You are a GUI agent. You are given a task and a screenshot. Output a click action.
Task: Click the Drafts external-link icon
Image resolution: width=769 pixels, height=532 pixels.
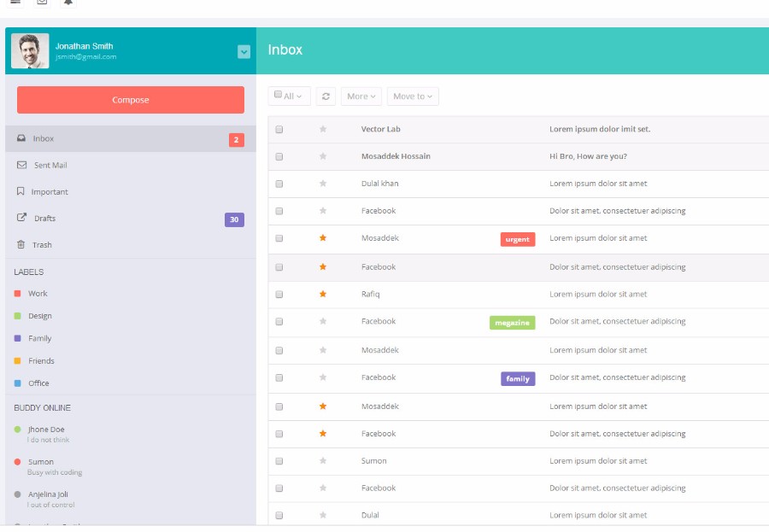pos(21,217)
